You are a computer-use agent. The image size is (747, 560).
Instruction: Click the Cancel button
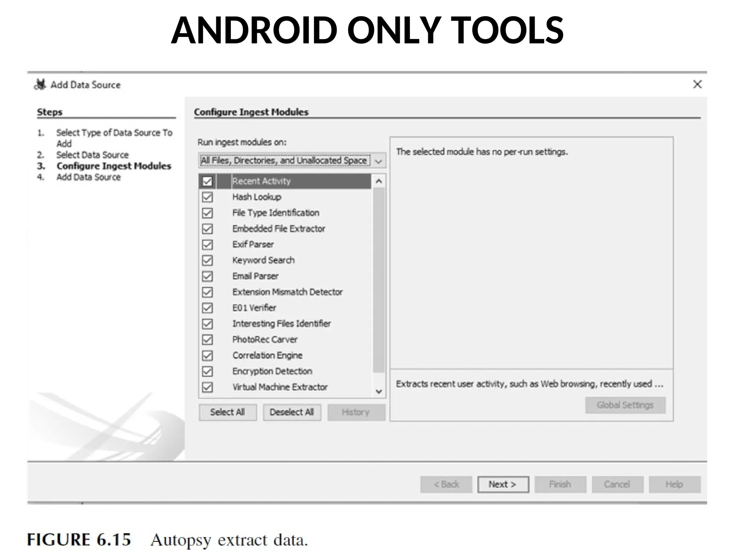(617, 485)
